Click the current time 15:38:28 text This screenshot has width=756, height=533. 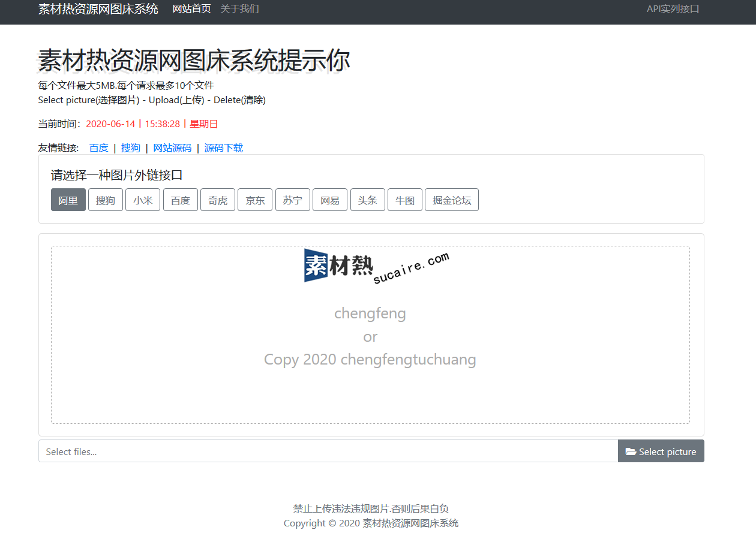(x=163, y=124)
